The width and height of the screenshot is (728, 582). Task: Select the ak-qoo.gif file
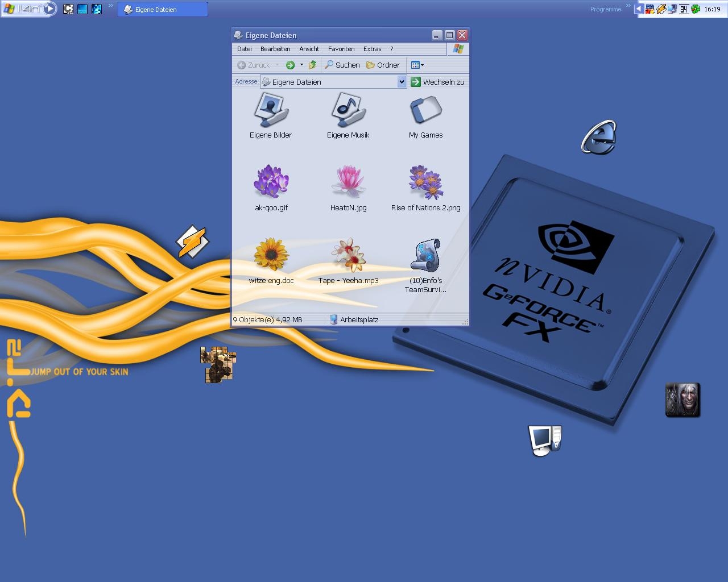pos(271,188)
